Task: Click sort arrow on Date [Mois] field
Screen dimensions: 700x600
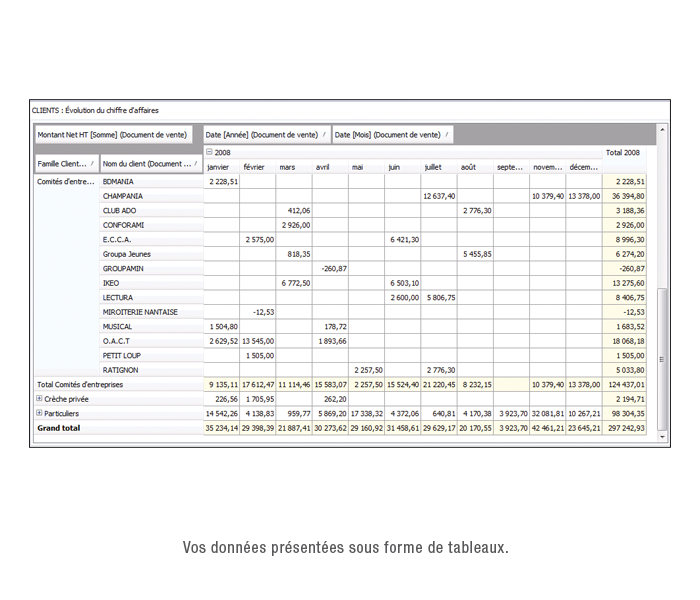Action: (446, 134)
